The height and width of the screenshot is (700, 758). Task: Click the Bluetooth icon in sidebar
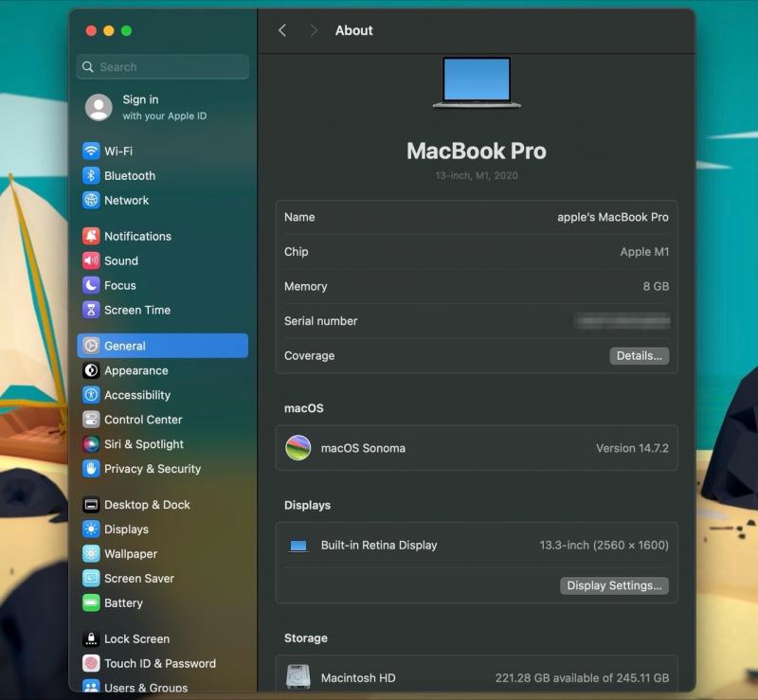[91, 175]
